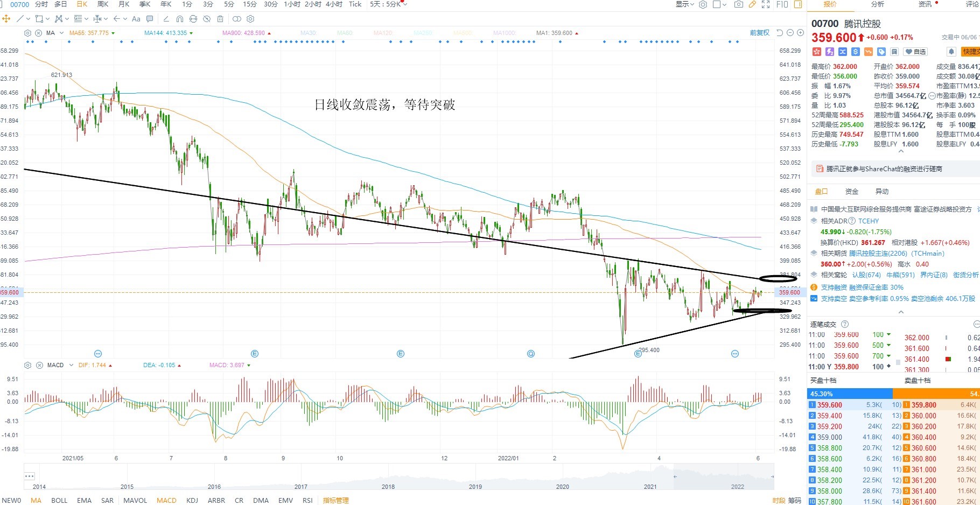Open the 显示 dropdown
Viewport: 980px width, 505px height.
click(685, 4)
